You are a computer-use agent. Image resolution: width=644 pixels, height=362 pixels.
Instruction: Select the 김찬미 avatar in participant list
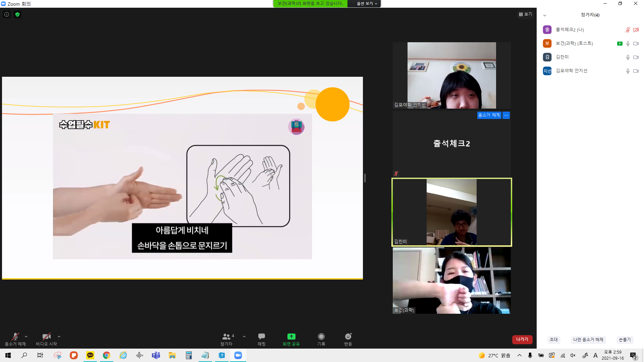pos(547,57)
